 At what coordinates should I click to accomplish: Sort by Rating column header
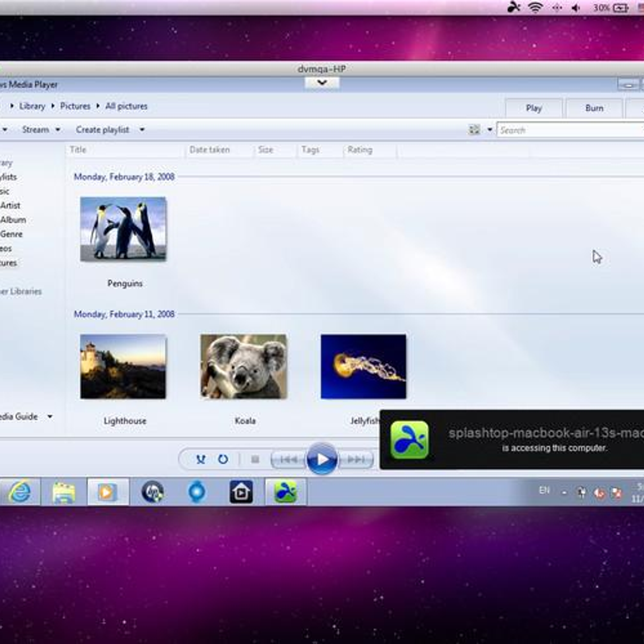point(369,150)
